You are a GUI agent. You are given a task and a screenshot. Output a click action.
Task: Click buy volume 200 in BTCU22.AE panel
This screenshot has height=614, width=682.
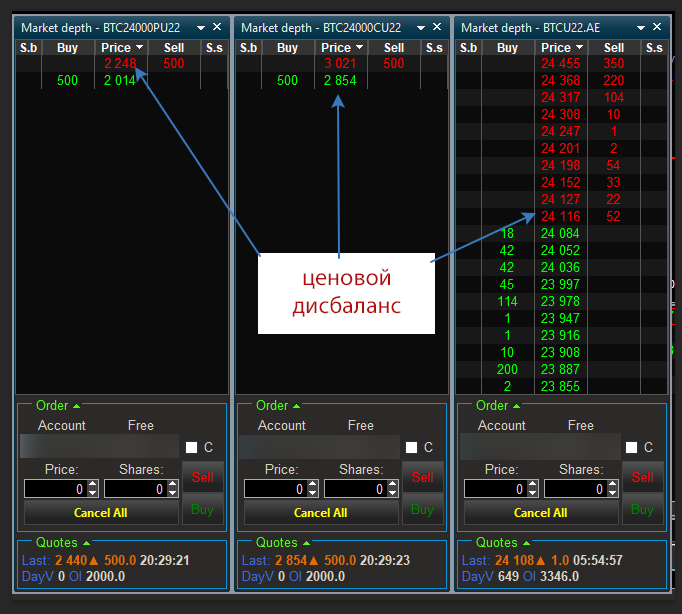507,369
